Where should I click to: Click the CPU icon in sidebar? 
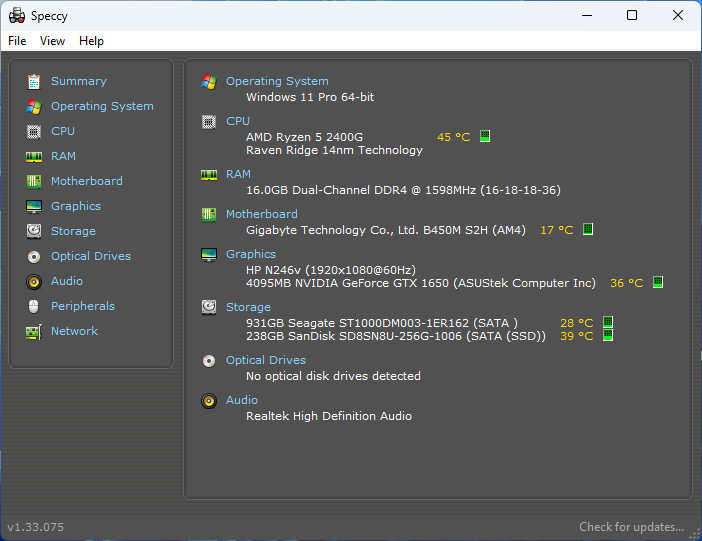34,131
